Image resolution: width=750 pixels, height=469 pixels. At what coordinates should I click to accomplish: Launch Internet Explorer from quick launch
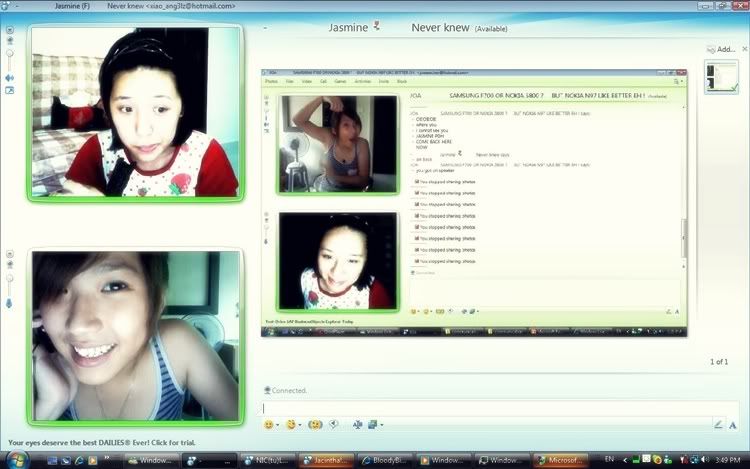click(79, 460)
